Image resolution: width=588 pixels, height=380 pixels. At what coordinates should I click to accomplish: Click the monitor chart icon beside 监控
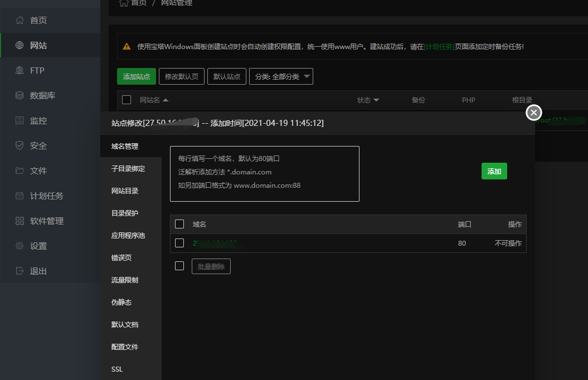click(20, 121)
